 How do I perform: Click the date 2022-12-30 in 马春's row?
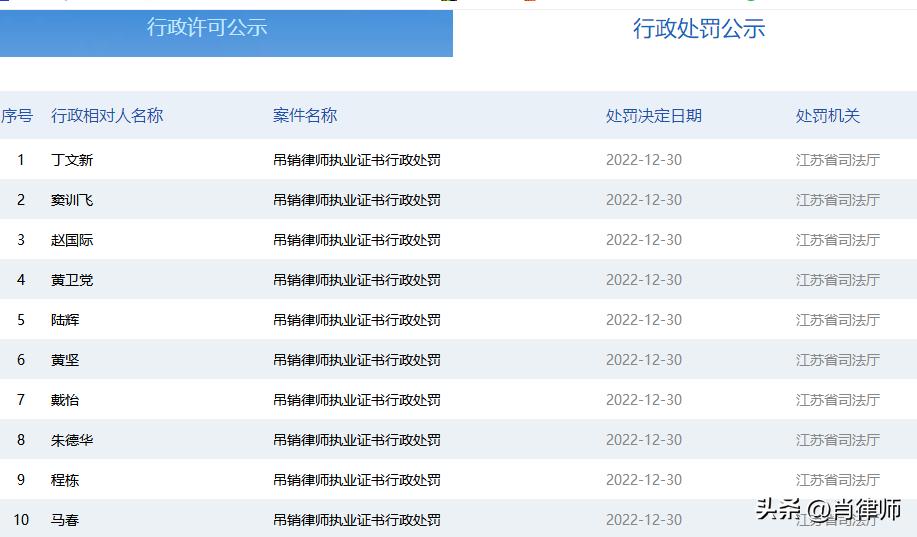point(644,520)
